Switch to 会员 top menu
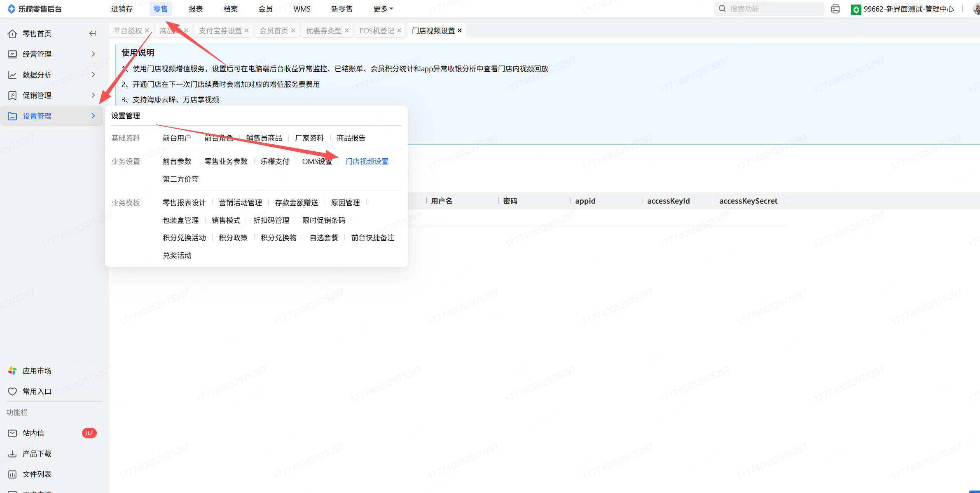 pos(265,9)
